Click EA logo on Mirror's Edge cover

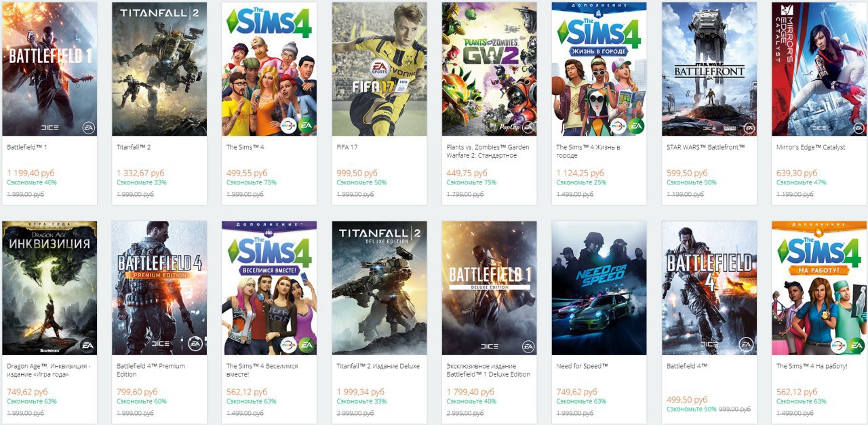pyautogui.click(x=854, y=127)
